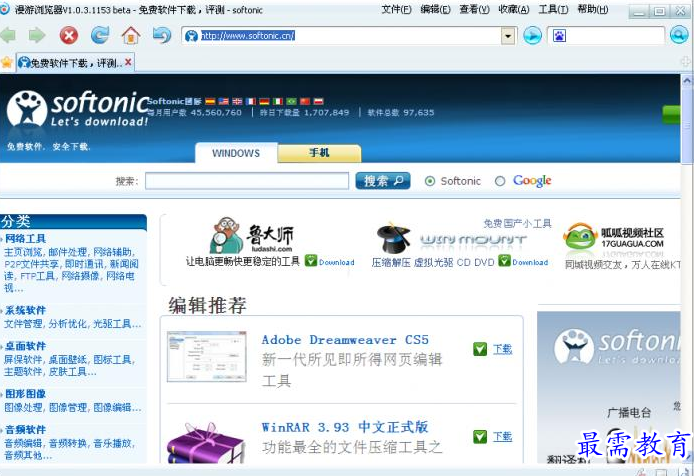The image size is (699, 476).
Task: Open the 图形图像 category
Action: click(x=25, y=394)
